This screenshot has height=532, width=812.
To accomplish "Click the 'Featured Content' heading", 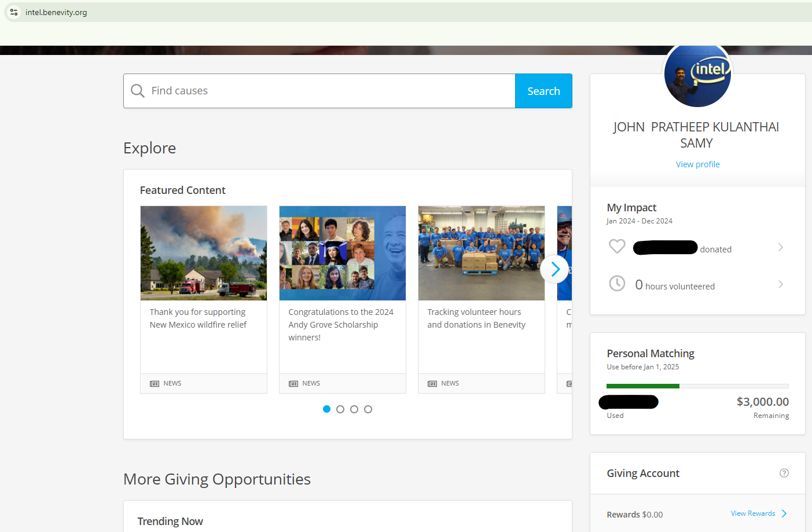I will point(183,190).
